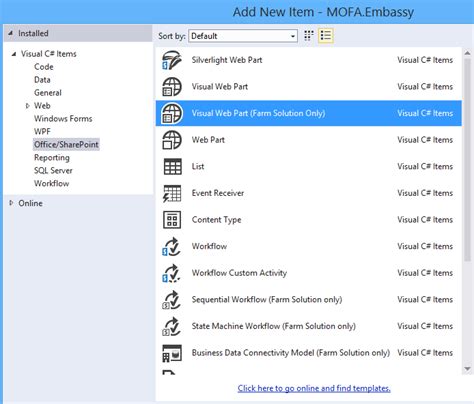This screenshot has height=404, width=474.
Task: Select the List template name
Action: pos(198,167)
